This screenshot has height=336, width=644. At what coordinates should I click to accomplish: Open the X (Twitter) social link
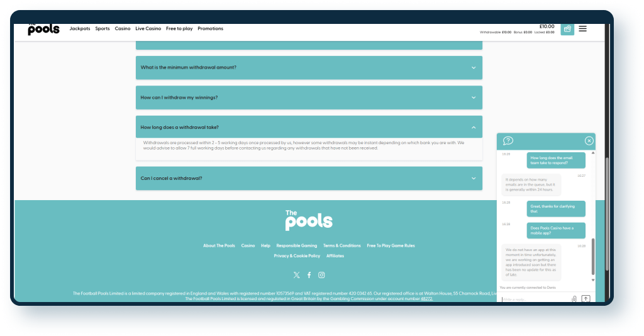297,275
